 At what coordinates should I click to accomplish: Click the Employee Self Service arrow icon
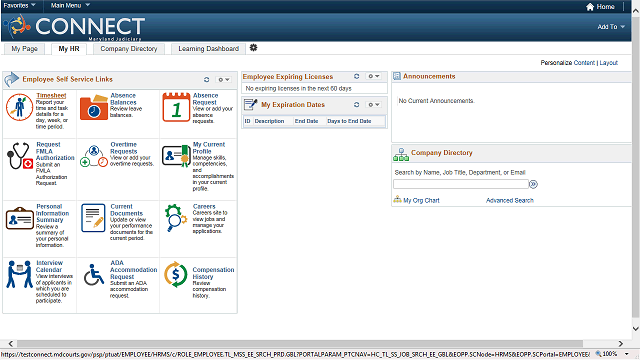11,79
